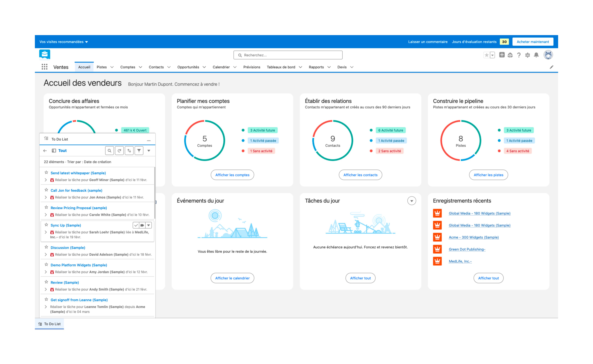Open the notifications bell
This screenshot has width=593, height=364.
536,55
